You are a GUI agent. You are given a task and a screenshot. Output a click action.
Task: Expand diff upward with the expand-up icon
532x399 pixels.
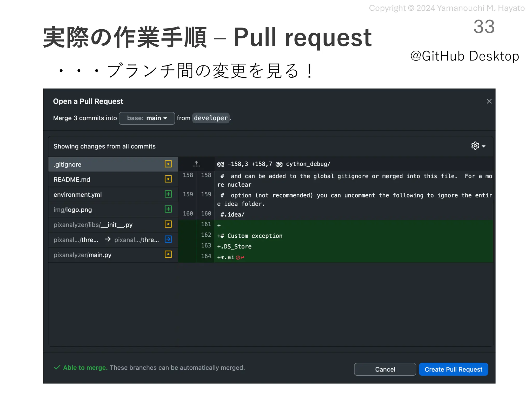[196, 164]
